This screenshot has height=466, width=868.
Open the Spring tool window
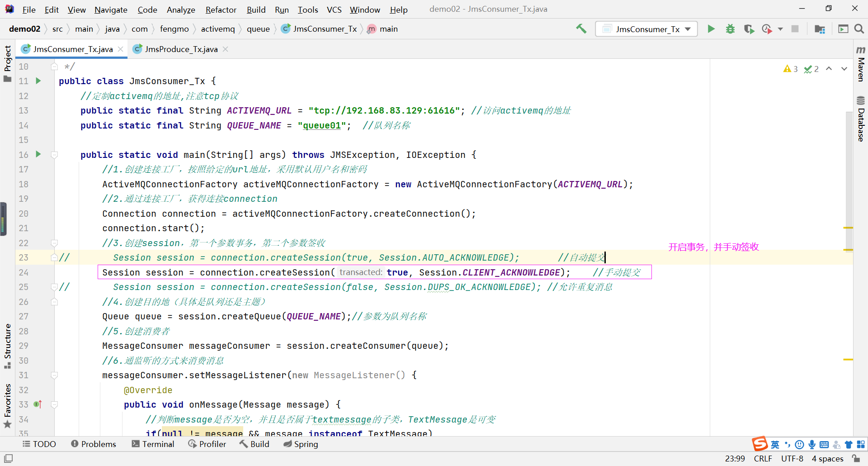tap(301, 444)
